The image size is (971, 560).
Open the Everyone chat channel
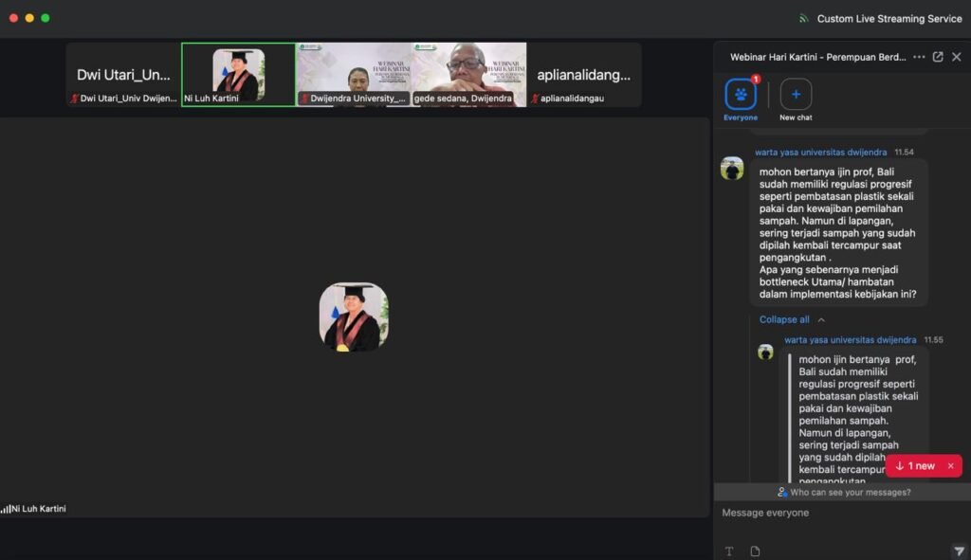741,95
